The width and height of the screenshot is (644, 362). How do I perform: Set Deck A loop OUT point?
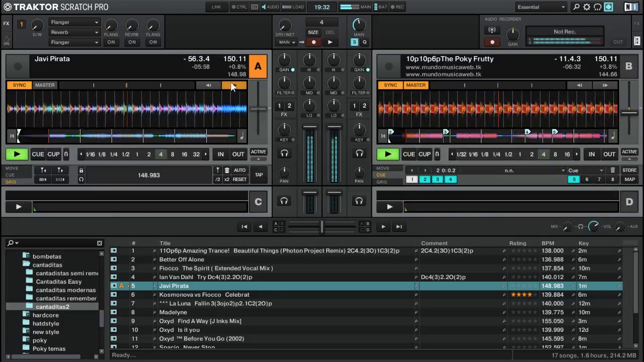tap(238, 154)
